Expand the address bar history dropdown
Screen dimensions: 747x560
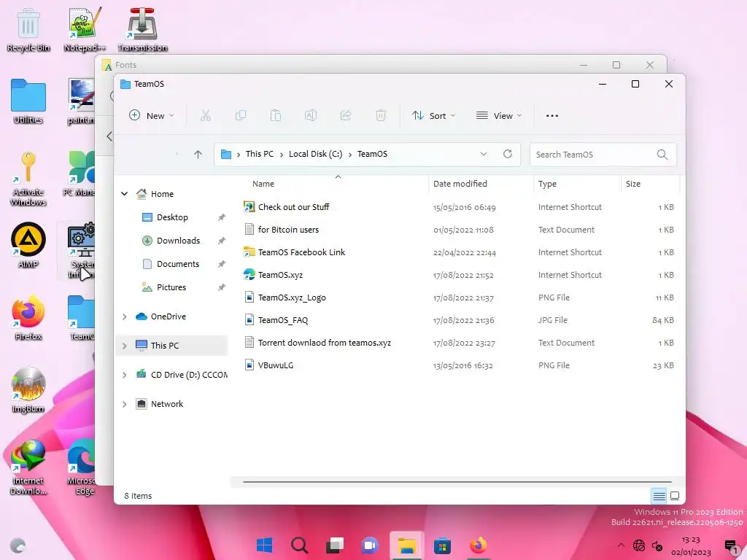(x=484, y=154)
